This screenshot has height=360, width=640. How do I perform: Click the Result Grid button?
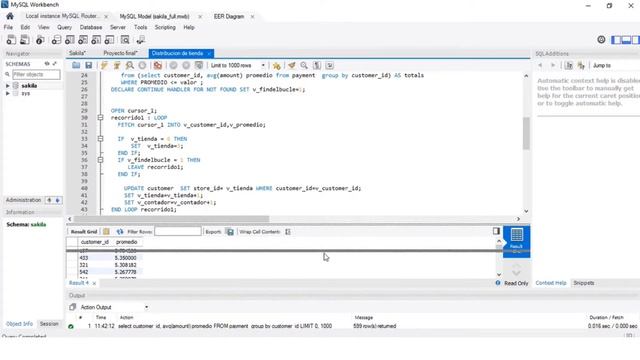click(84, 231)
